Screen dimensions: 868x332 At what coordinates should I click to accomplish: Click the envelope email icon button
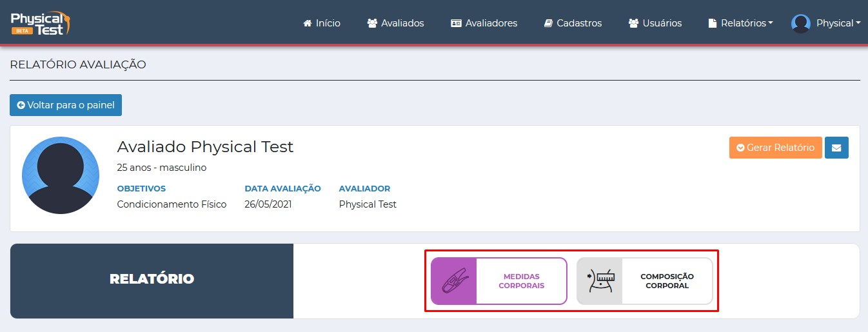click(836, 148)
